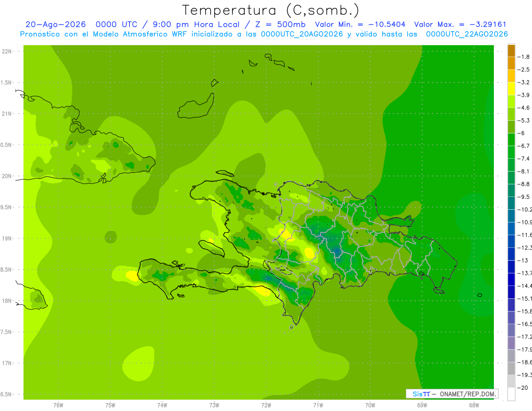
Task: Click the yellow colorbar swatch between -3.2 and -3.9
Action: click(x=511, y=89)
